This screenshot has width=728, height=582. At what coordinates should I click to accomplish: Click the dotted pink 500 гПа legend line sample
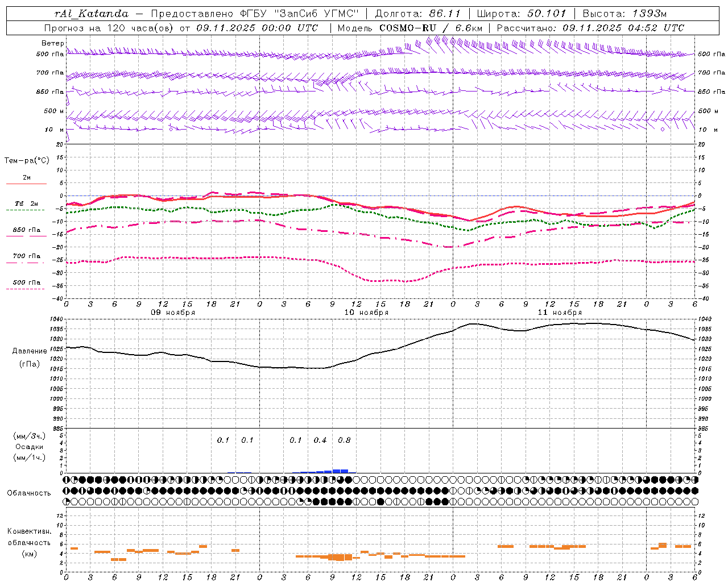coord(26,289)
